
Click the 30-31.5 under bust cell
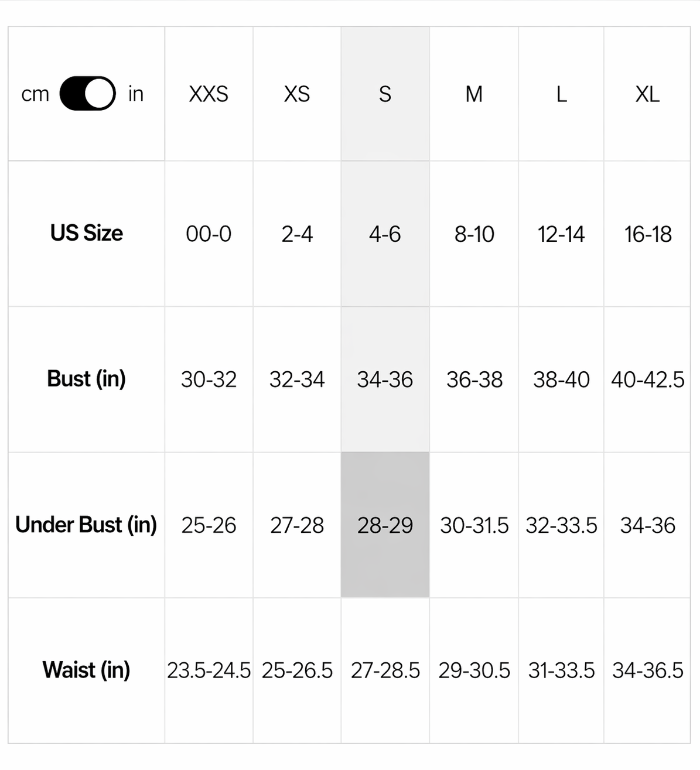pos(474,525)
